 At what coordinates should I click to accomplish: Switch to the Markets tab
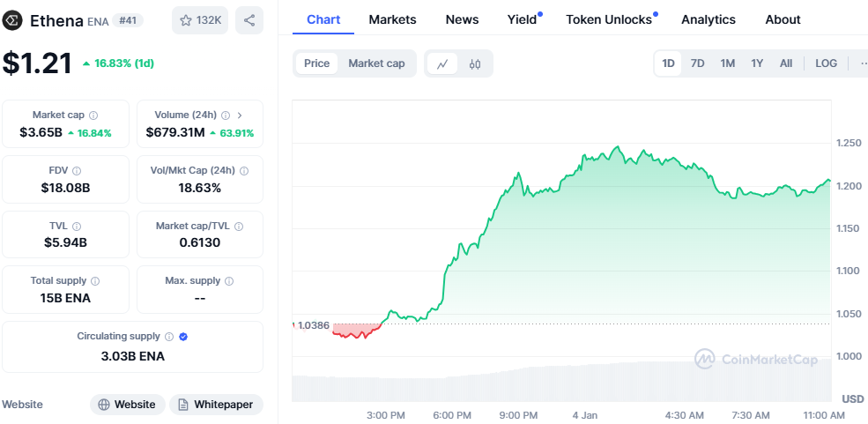point(392,20)
